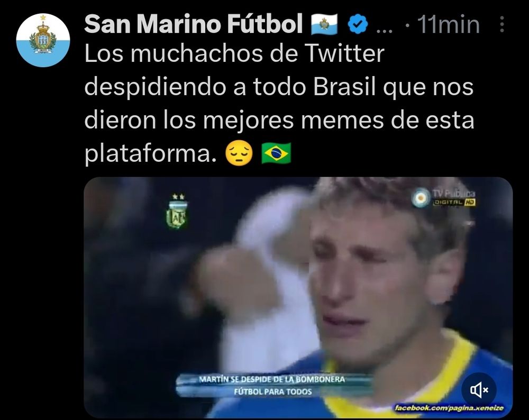Click the 'Fútbol para todos' banner text
The width and height of the screenshot is (529, 420).
pyautogui.click(x=273, y=391)
